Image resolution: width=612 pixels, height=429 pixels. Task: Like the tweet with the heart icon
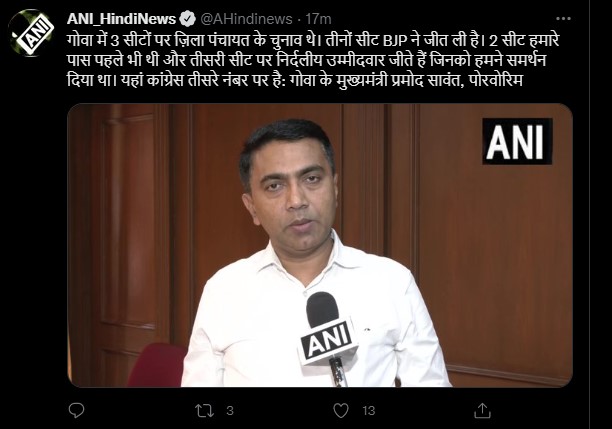click(341, 410)
